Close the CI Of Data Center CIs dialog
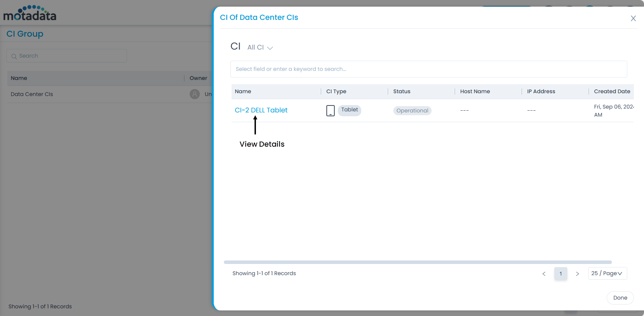Viewport: 644px width, 316px height. tap(633, 19)
